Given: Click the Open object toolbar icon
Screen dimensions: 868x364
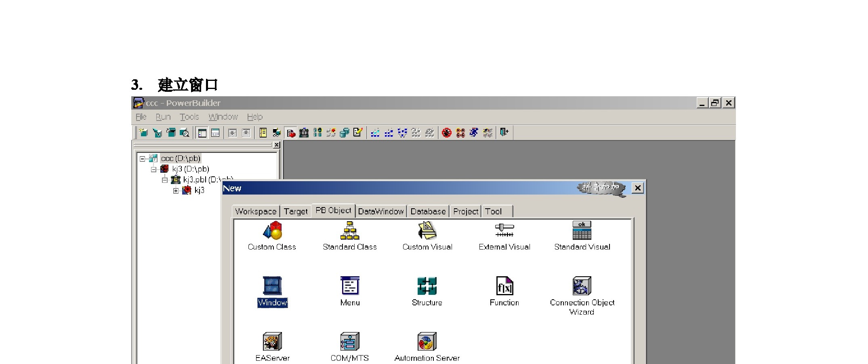Looking at the screenshot, I should [171, 133].
